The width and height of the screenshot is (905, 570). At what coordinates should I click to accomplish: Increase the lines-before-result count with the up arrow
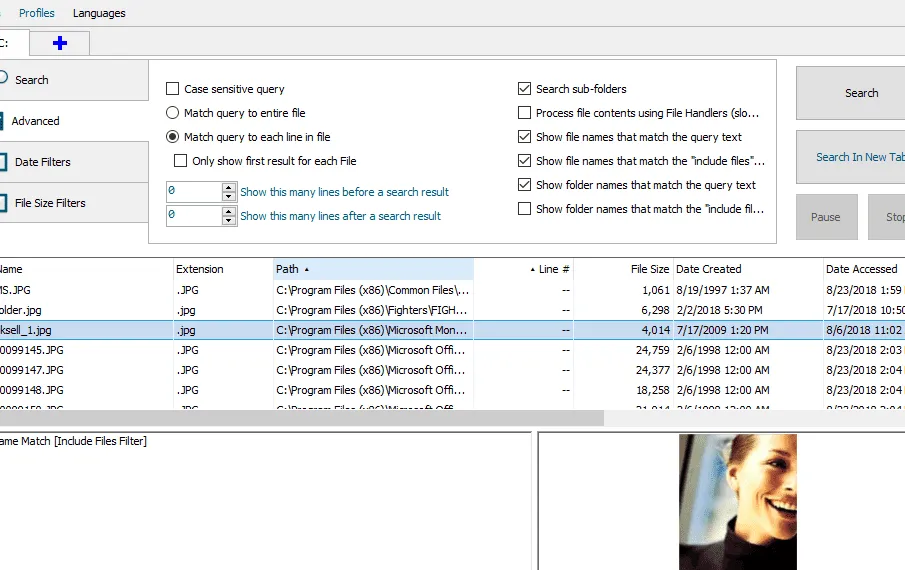coord(229,187)
